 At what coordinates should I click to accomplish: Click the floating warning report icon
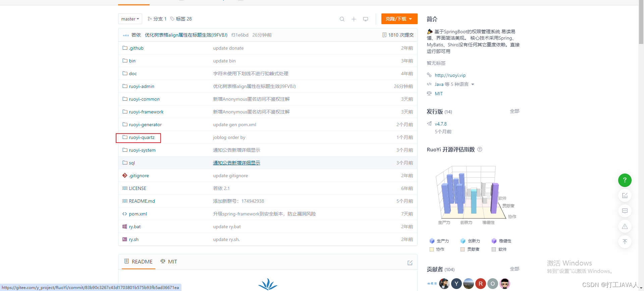tap(625, 227)
